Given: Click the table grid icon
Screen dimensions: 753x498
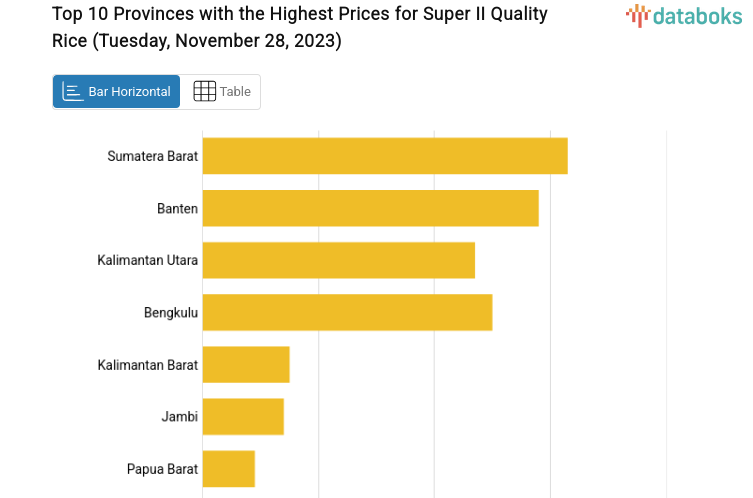Looking at the screenshot, I should 204,92.
